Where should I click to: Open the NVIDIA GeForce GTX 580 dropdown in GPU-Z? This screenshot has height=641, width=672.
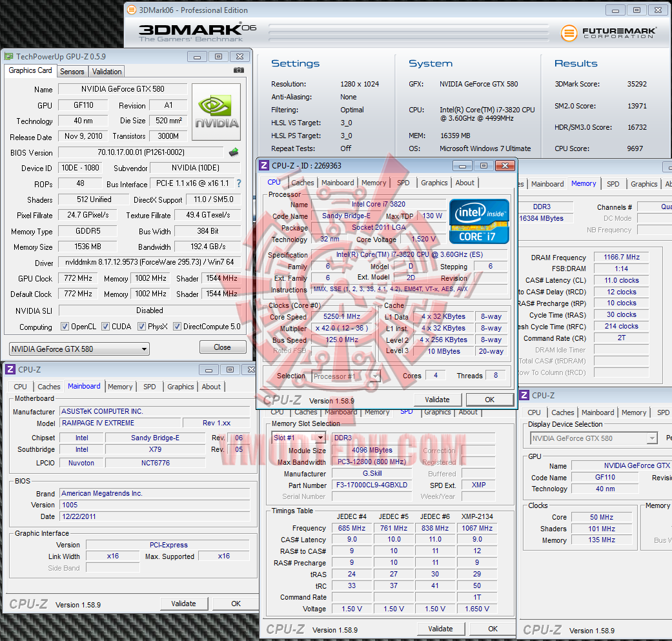pos(79,349)
